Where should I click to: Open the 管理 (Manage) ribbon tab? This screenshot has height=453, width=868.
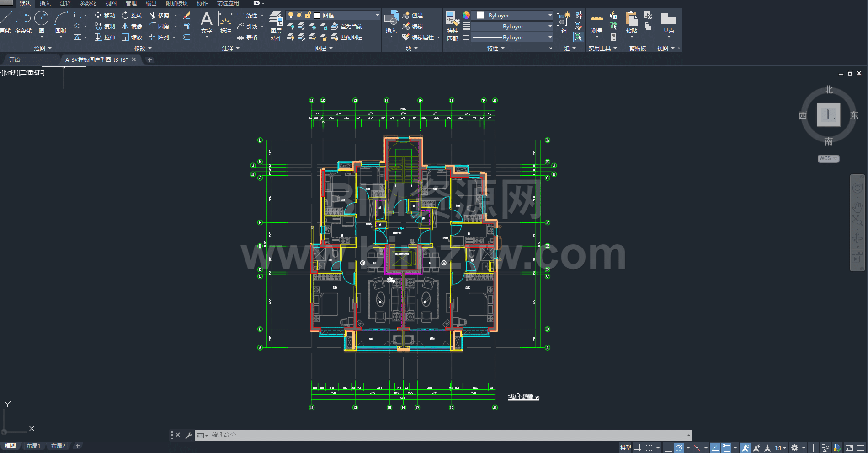(x=131, y=3)
